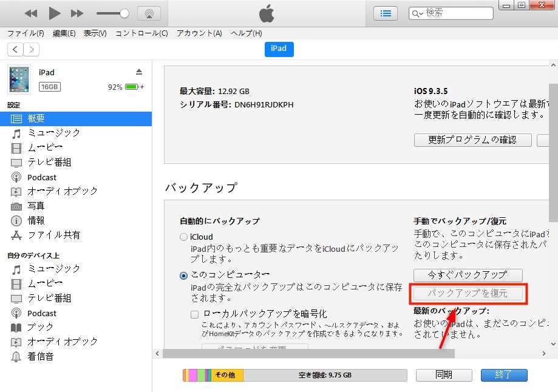Click the 今すぐバックアップ button

(x=468, y=275)
